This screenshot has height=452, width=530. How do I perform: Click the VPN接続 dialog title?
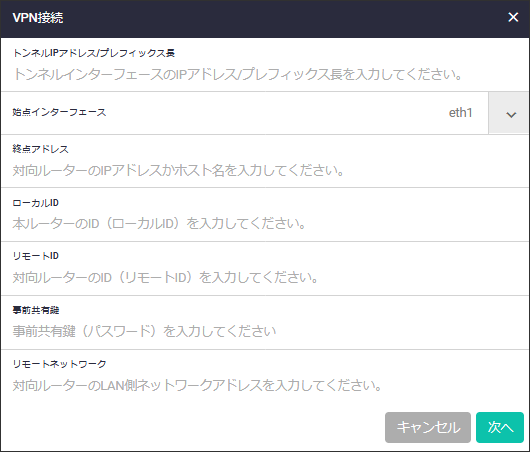(x=38, y=18)
